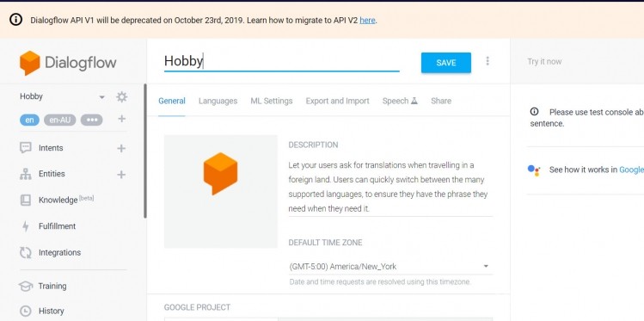Open Entities in the sidebar

tap(52, 174)
